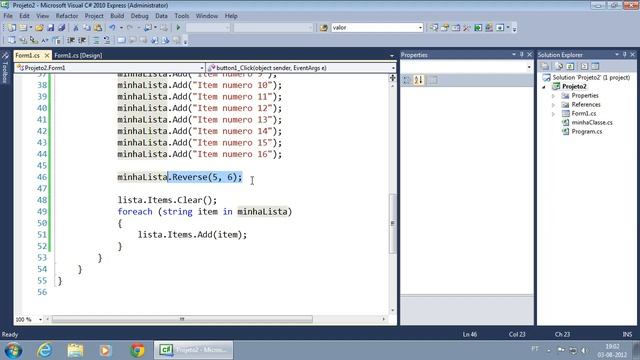Click the Undo arrow icon

pos(112,28)
